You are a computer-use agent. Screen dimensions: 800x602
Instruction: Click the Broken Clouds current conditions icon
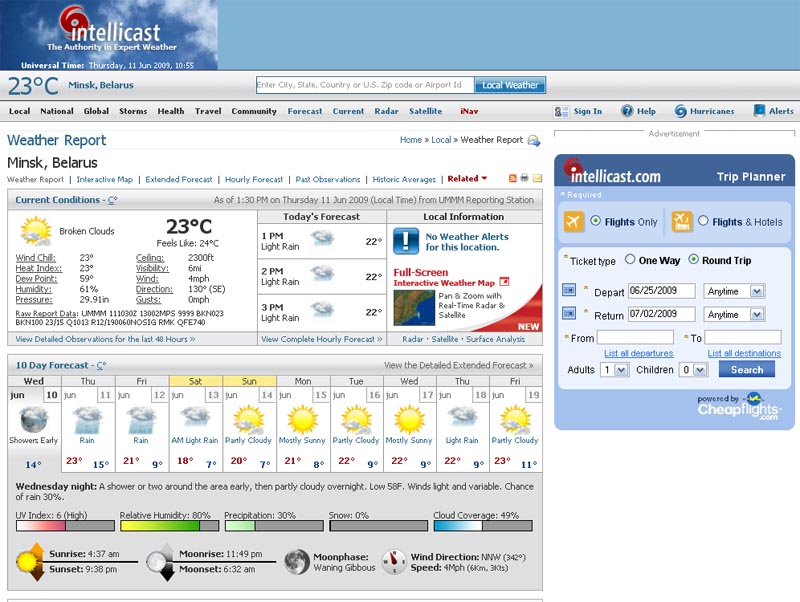(x=36, y=232)
